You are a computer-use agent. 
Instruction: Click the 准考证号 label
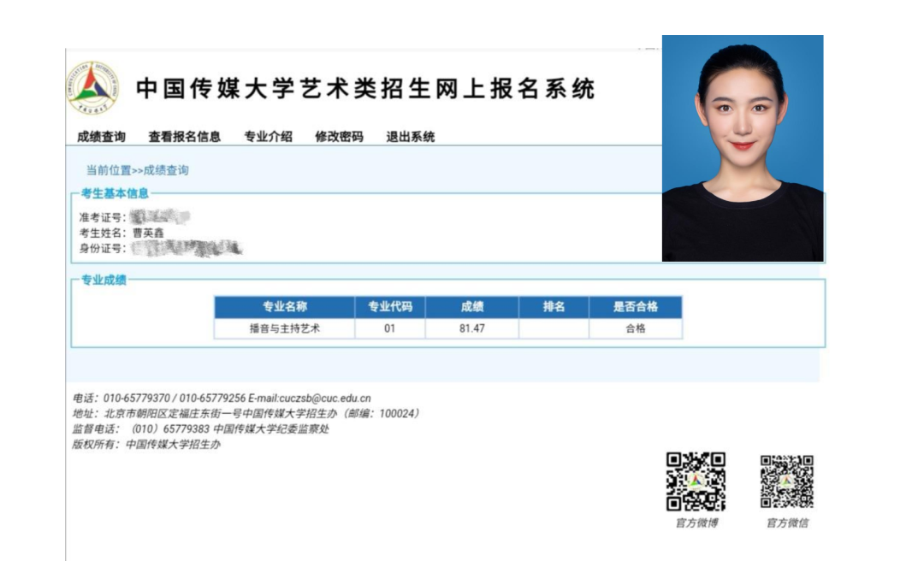102,217
